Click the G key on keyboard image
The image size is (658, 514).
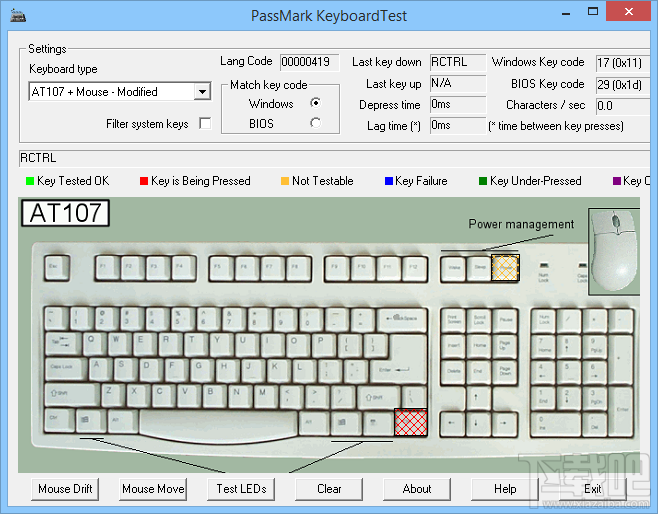(203, 369)
